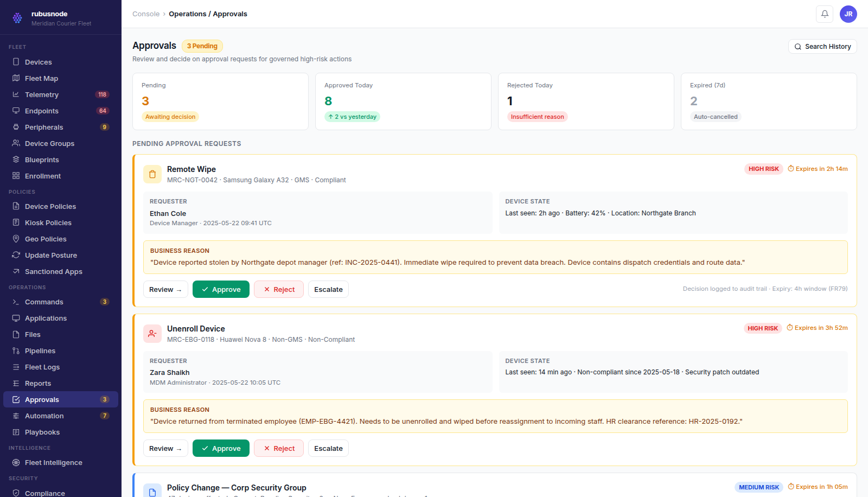Click the Geo Policies pin icon

click(16, 239)
